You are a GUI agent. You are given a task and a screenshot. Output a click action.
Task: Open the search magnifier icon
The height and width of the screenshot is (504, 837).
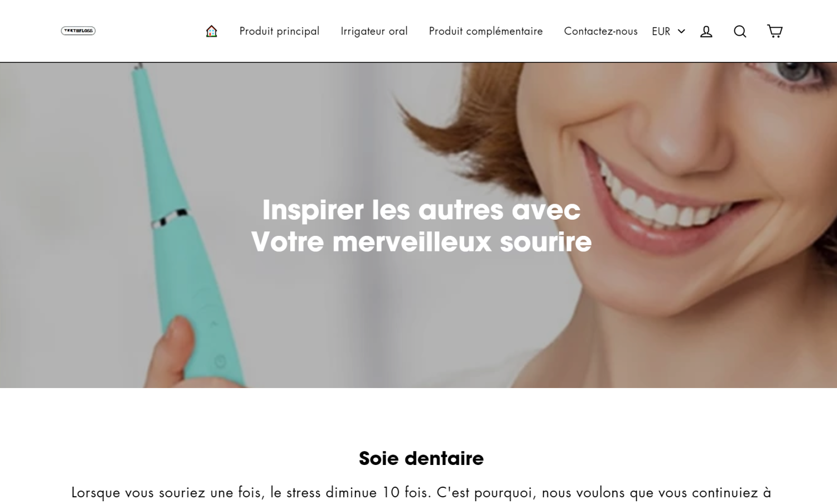tap(740, 31)
